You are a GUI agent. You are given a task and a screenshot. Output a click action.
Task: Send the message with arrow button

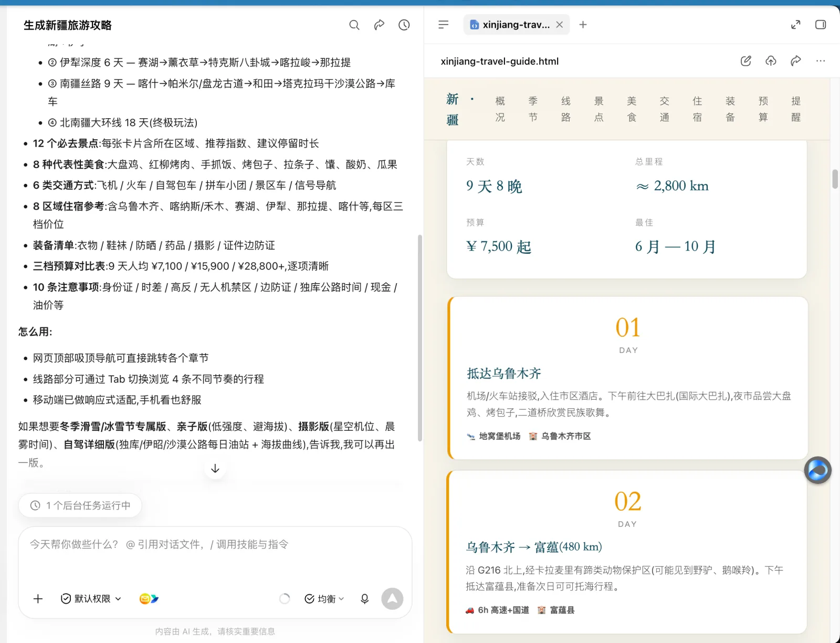coord(392,599)
